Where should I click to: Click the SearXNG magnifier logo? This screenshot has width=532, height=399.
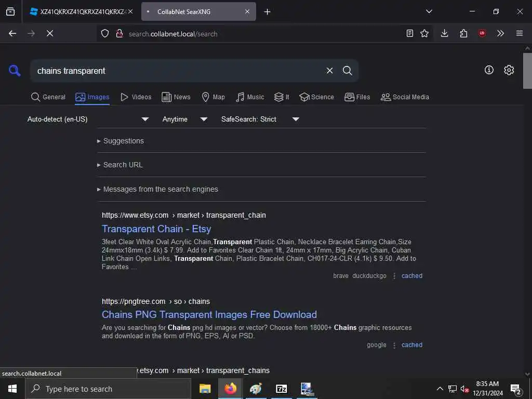click(x=15, y=71)
